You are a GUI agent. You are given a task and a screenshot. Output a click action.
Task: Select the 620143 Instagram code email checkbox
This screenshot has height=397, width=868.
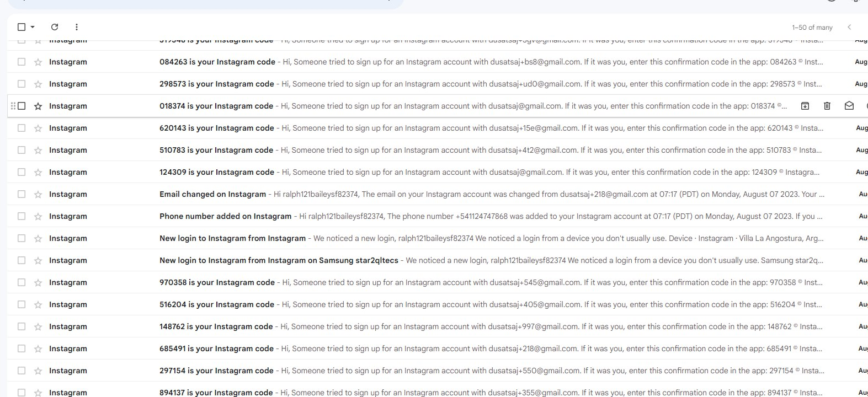(22, 128)
